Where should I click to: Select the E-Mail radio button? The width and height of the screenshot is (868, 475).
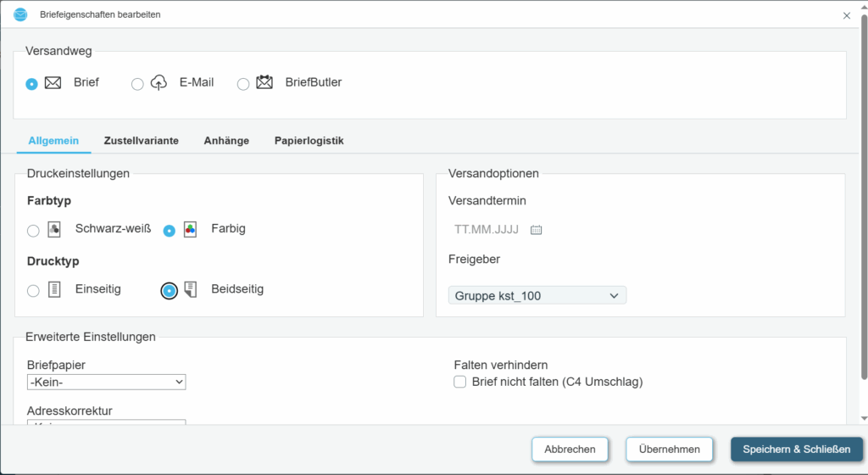point(137,84)
